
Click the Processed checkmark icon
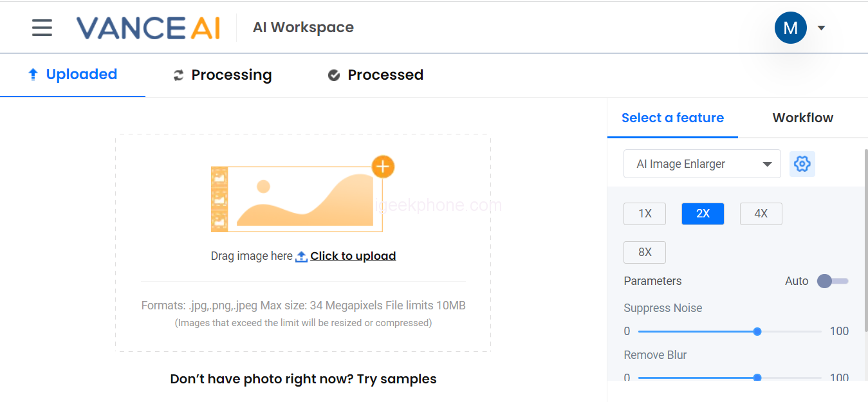point(333,75)
